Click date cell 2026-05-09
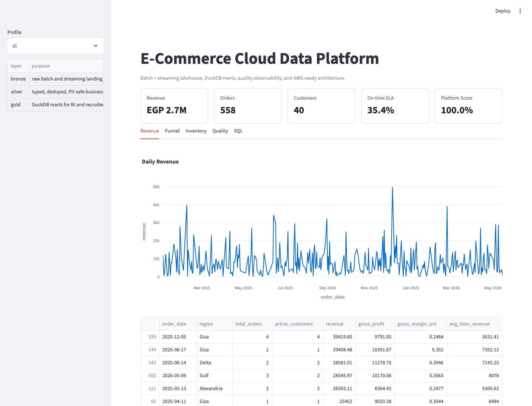Image resolution: width=532 pixels, height=406 pixels. click(x=178, y=376)
